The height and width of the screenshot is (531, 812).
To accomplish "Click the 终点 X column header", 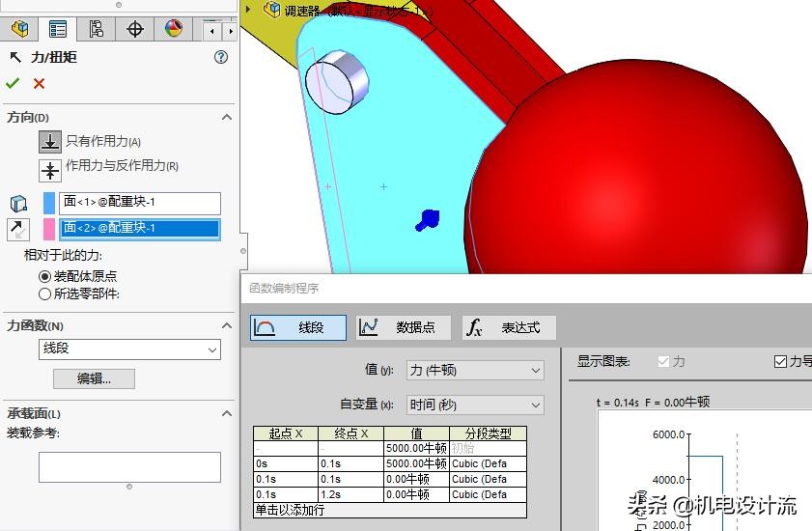I will click(351, 433).
